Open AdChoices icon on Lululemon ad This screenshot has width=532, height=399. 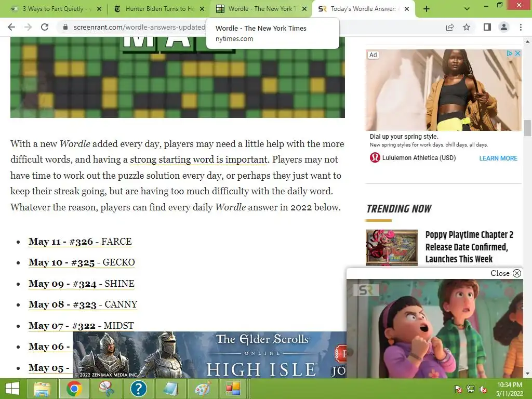pos(509,54)
